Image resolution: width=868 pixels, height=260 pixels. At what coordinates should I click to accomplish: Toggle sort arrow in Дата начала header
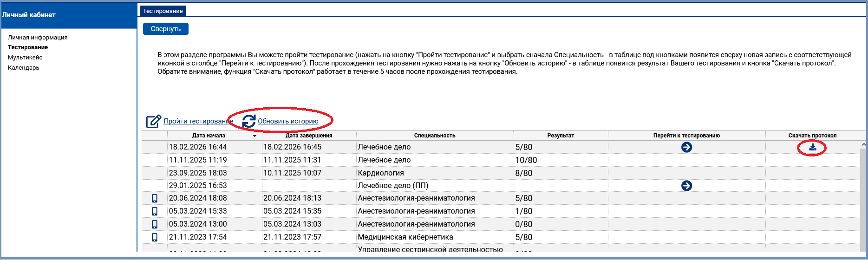tap(255, 136)
